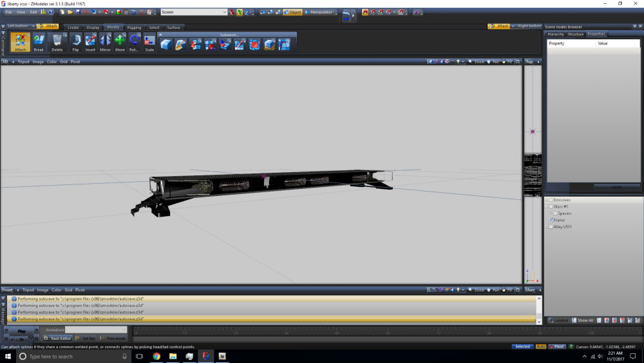Select the Move tool

point(120,43)
